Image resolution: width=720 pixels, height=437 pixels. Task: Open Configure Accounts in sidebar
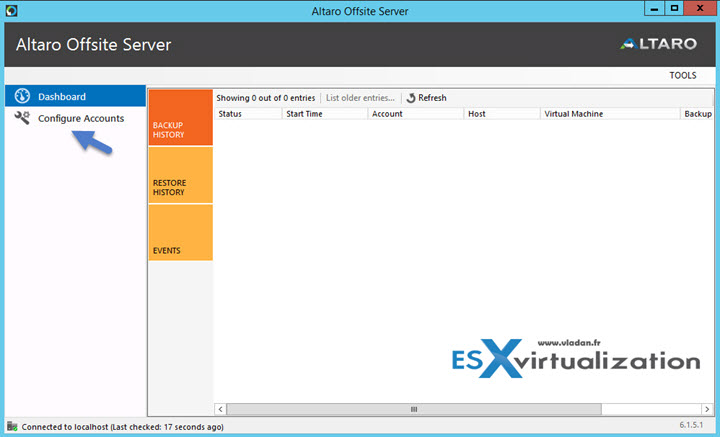click(x=75, y=118)
